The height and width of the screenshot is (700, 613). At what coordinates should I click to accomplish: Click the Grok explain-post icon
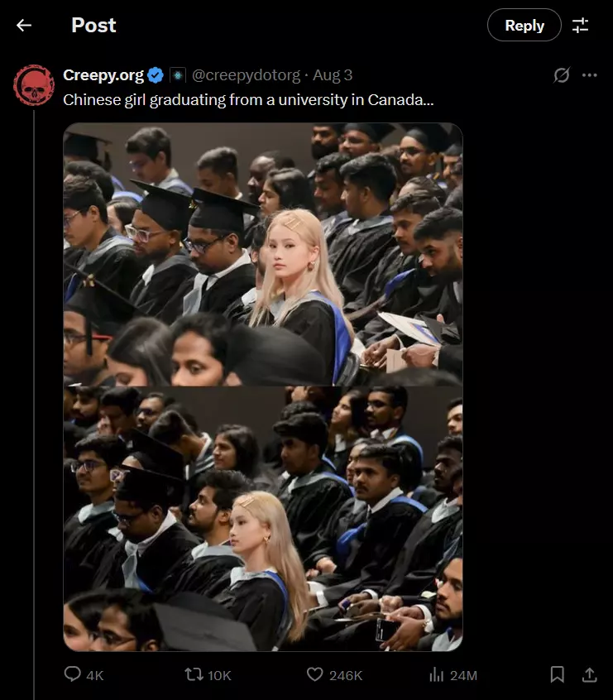coord(561,75)
